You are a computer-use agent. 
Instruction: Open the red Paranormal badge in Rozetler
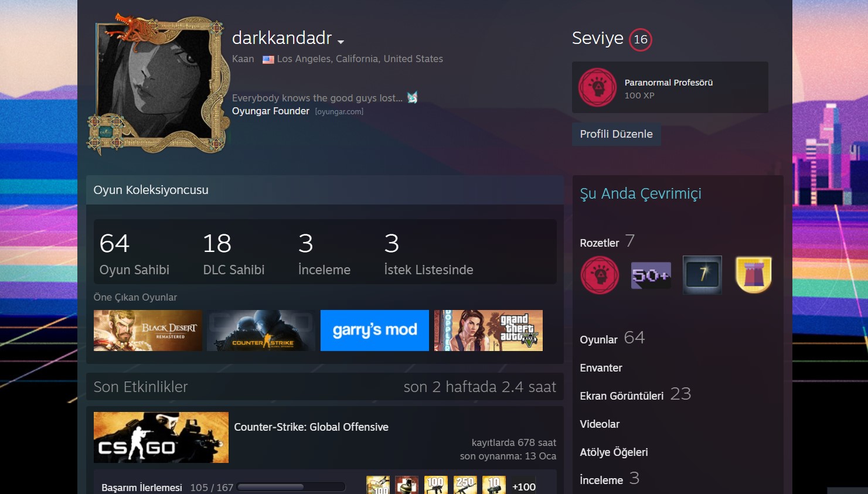(x=600, y=275)
